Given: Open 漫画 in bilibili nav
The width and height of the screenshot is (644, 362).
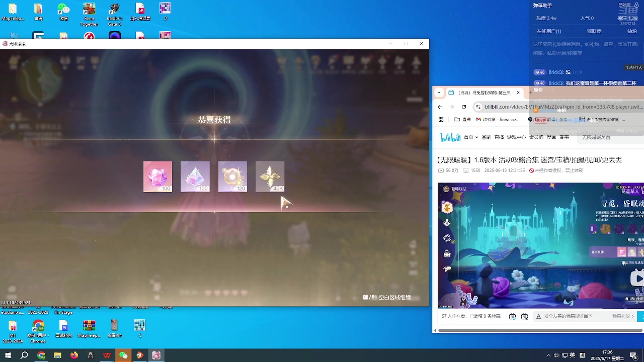Looking at the screenshot, I should 551,137.
